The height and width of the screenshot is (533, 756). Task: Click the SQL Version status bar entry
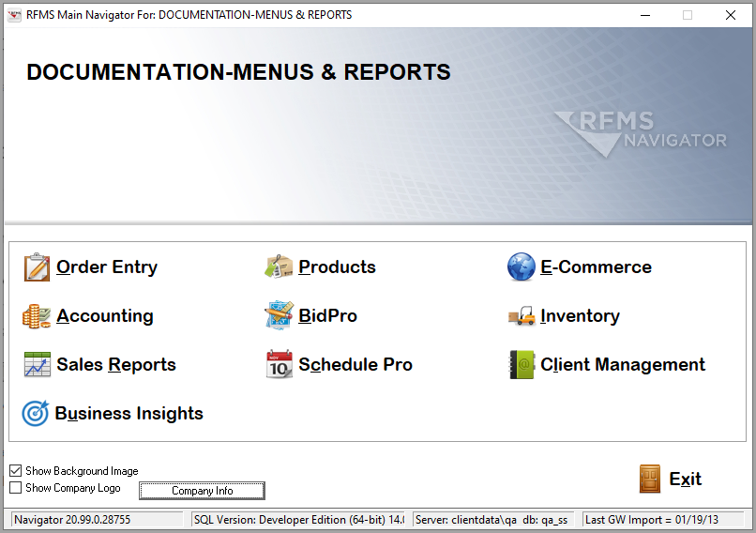pos(298,520)
